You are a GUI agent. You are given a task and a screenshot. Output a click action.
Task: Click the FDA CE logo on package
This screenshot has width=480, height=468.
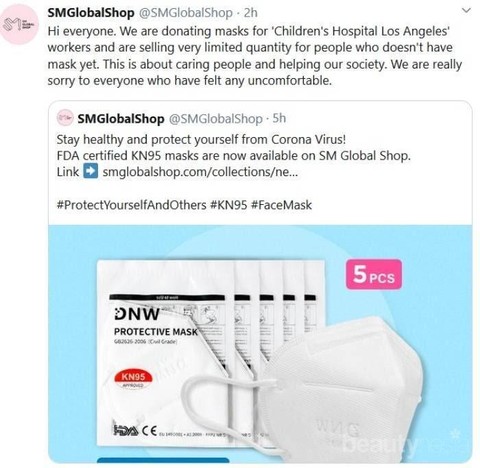tap(135, 431)
